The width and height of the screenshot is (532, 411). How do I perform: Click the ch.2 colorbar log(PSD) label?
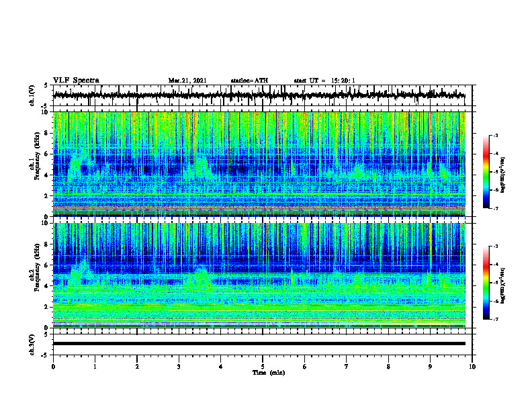[503, 285]
